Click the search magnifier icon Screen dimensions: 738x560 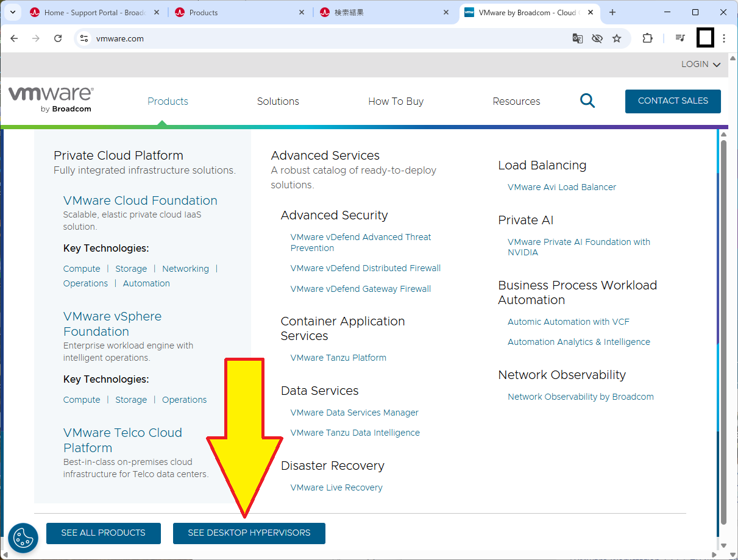coord(587,101)
